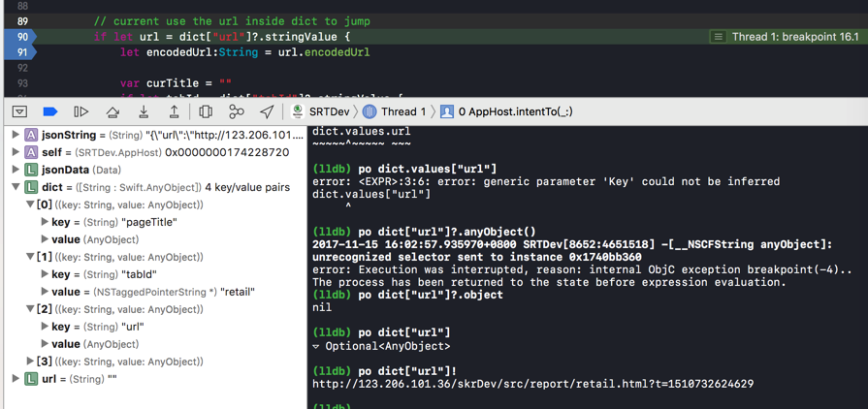Screen dimensions: 868x409
Task: Select the self address 0x0000000174228720
Action: (x=227, y=152)
